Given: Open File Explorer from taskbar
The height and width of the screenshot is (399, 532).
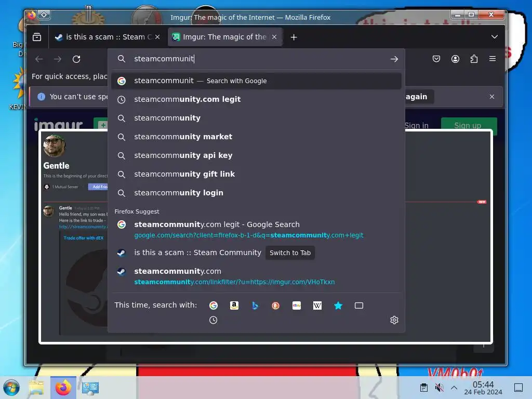Looking at the screenshot, I should pos(36,388).
